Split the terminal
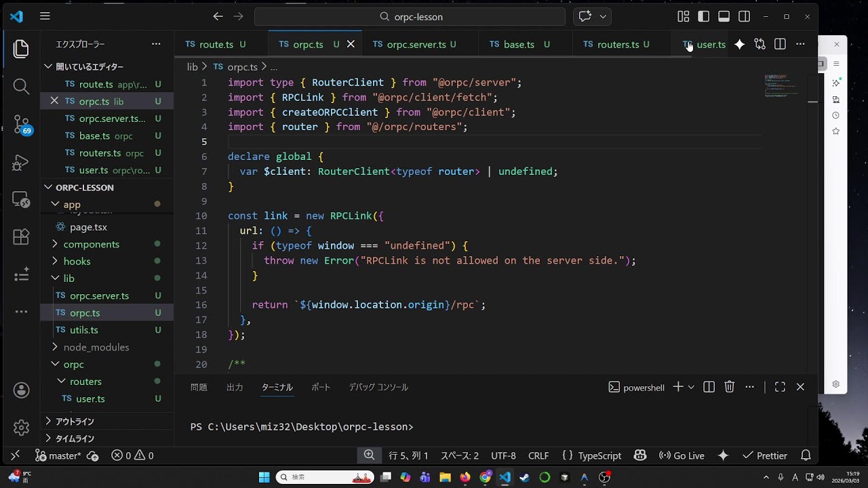 (x=709, y=387)
